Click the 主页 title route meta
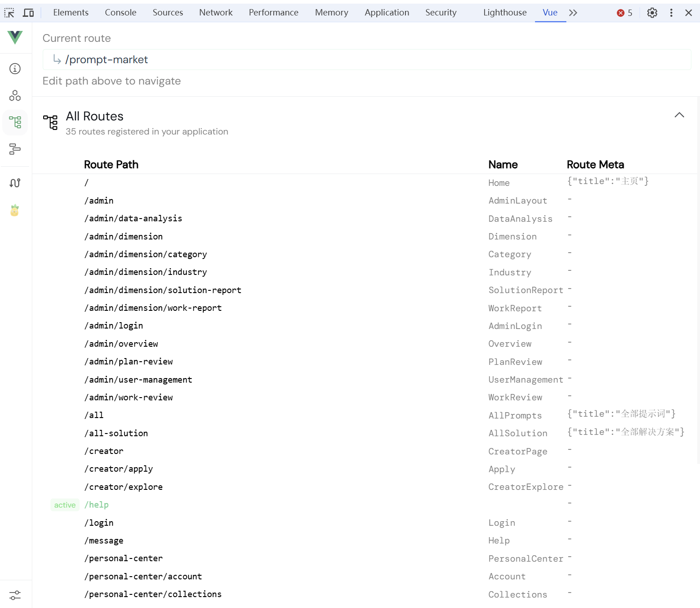 click(608, 181)
